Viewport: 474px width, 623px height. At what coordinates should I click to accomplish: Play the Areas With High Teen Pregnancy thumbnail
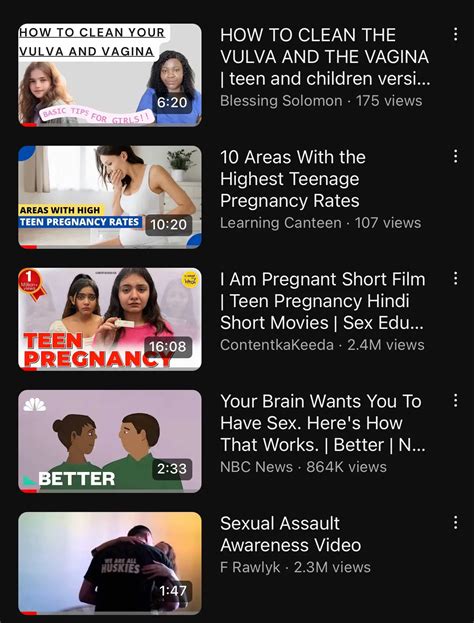[x=110, y=197]
